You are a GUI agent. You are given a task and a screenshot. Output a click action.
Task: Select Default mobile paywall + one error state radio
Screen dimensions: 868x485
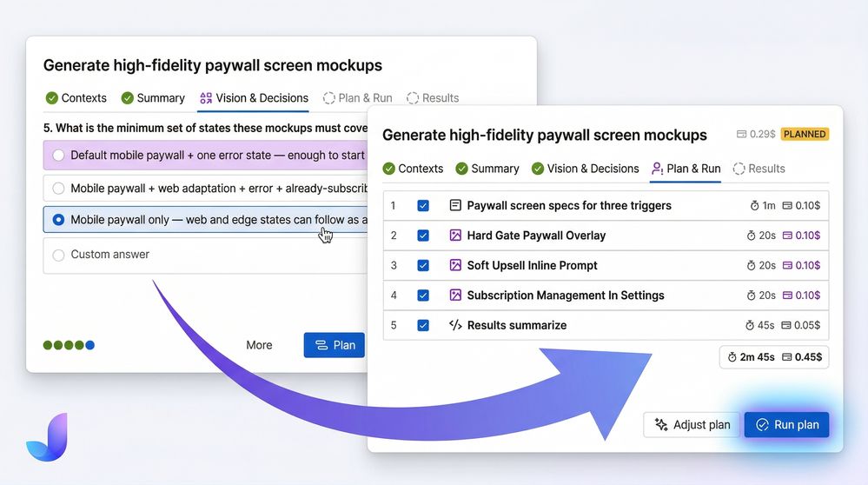58,156
